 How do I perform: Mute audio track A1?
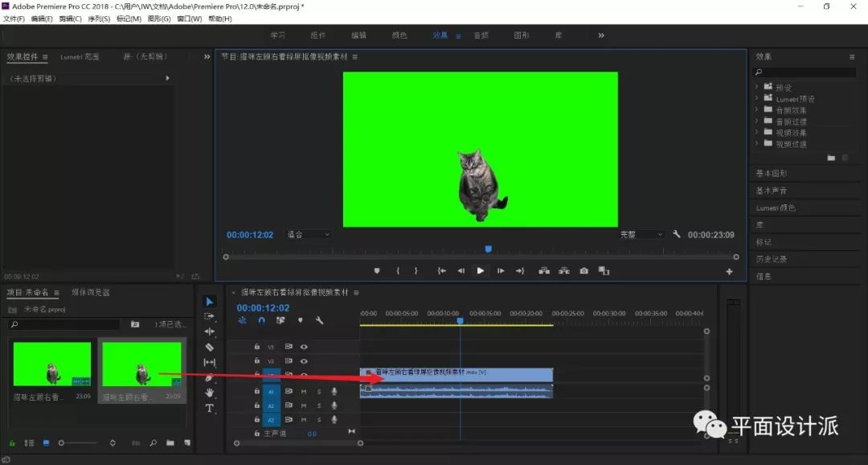tap(304, 392)
